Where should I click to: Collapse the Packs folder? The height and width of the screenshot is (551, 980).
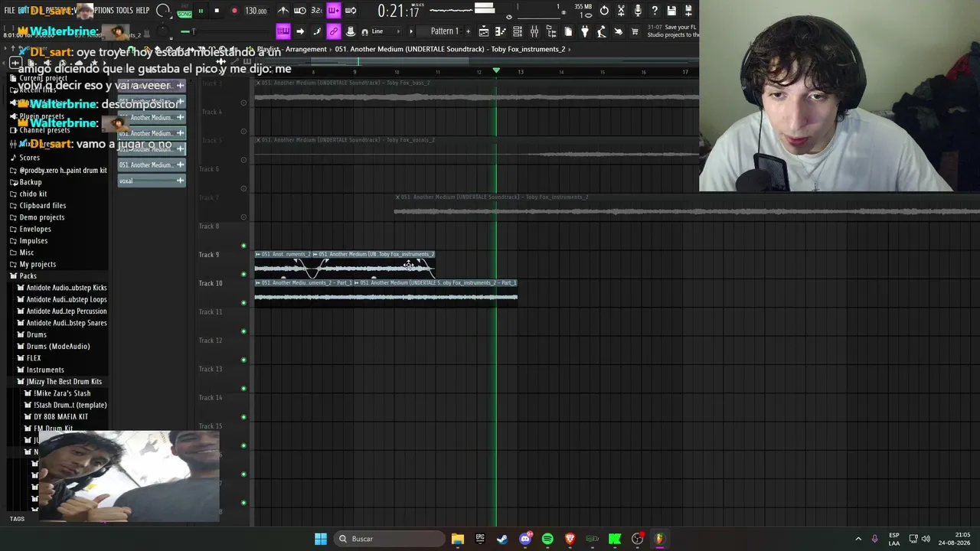coord(28,276)
